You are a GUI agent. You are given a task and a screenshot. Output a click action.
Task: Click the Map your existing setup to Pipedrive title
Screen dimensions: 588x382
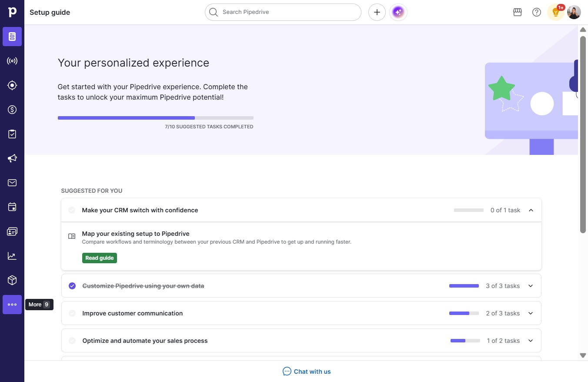136,234
